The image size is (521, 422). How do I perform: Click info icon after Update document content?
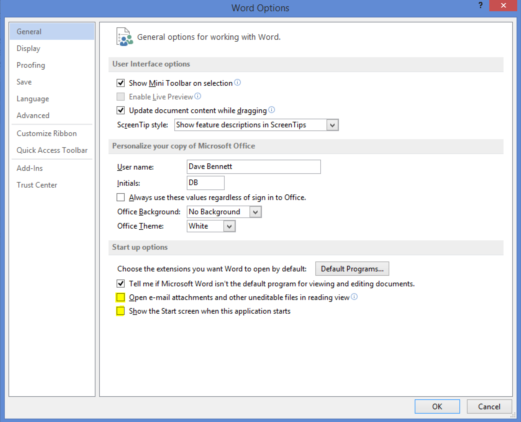[272, 110]
